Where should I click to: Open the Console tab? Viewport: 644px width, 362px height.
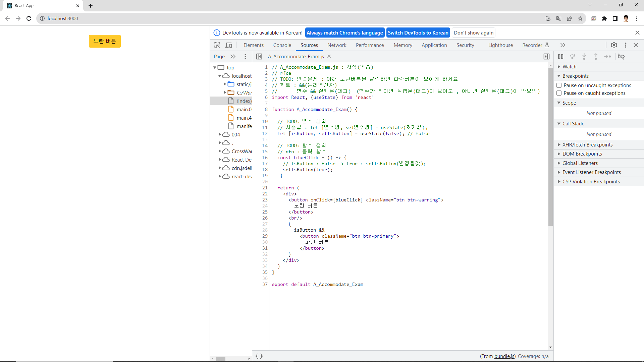coord(282,45)
